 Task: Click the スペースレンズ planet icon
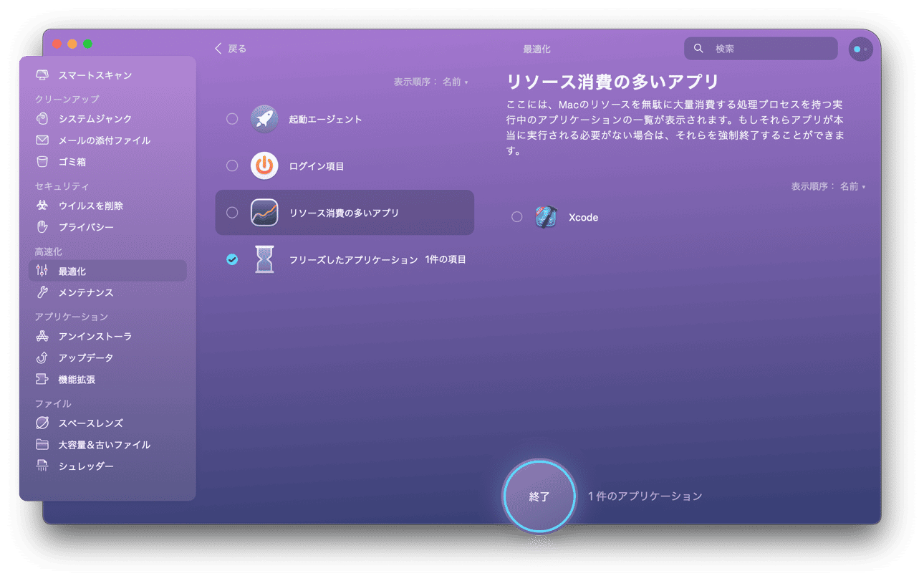tap(42, 423)
